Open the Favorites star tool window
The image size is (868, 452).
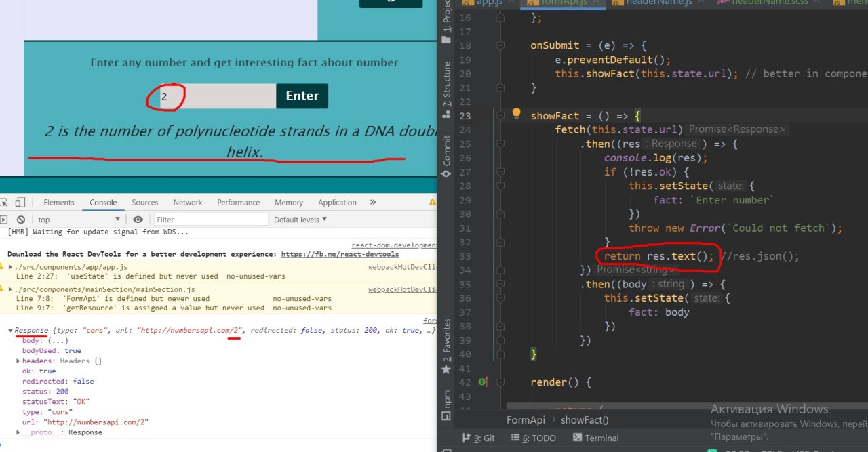(446, 369)
